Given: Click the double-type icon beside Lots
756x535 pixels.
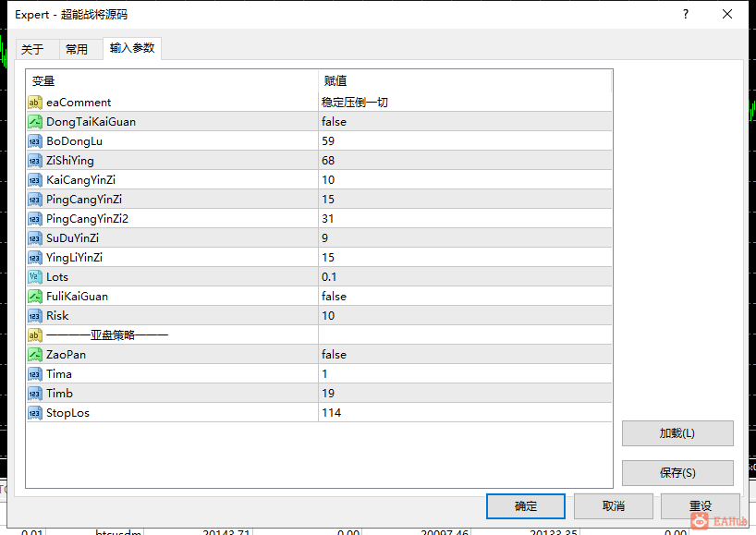Looking at the screenshot, I should 35,276.
